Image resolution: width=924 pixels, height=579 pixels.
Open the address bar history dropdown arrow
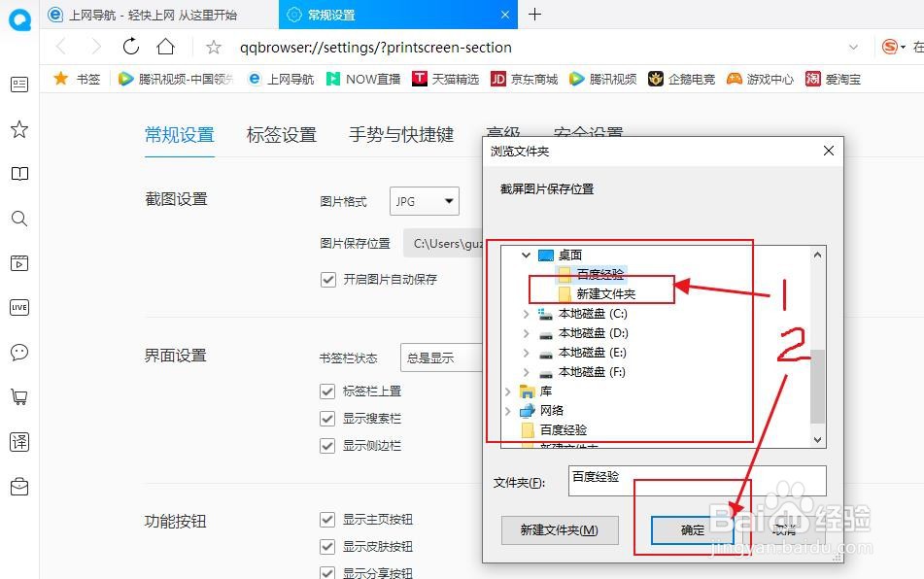pyautogui.click(x=853, y=48)
